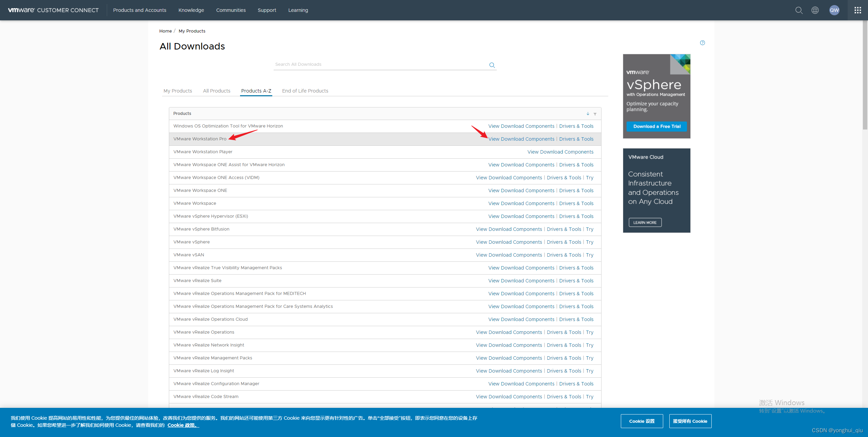Open the Knowledge menu
The height and width of the screenshot is (437, 868).
pyautogui.click(x=191, y=10)
